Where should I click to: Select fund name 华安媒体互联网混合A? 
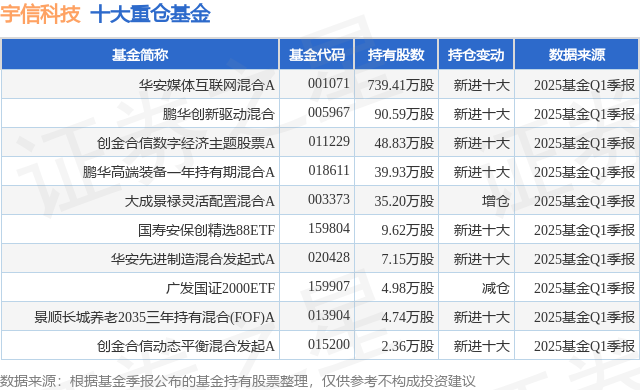tap(207, 85)
